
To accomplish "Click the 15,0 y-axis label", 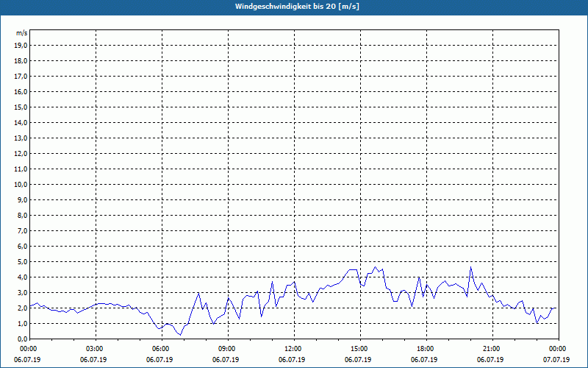I will [x=21, y=107].
